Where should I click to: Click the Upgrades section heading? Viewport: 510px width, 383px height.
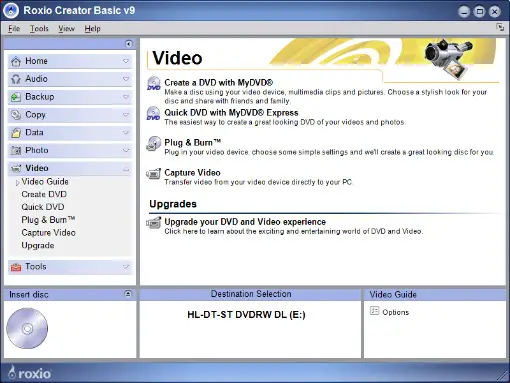(173, 204)
